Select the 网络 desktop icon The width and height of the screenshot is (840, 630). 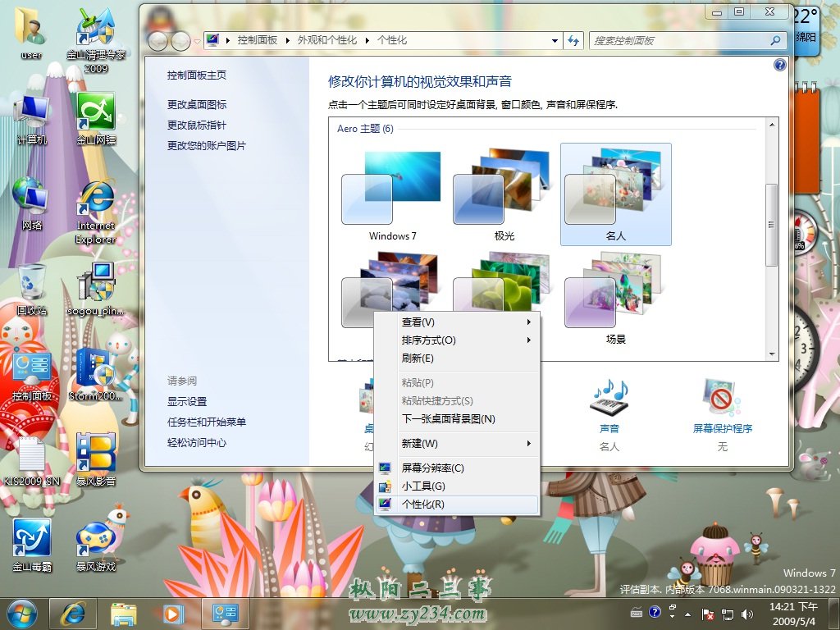point(31,203)
